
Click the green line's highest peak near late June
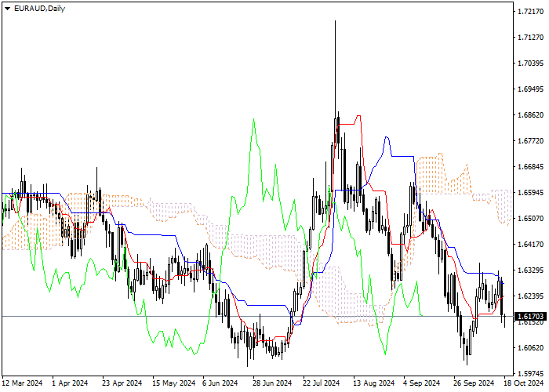click(253, 119)
